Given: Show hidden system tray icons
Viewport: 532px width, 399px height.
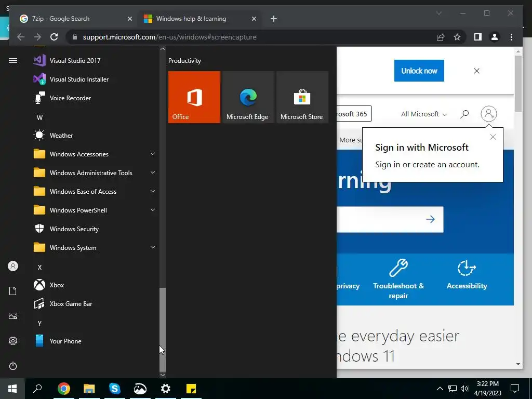Looking at the screenshot, I should click(440, 389).
